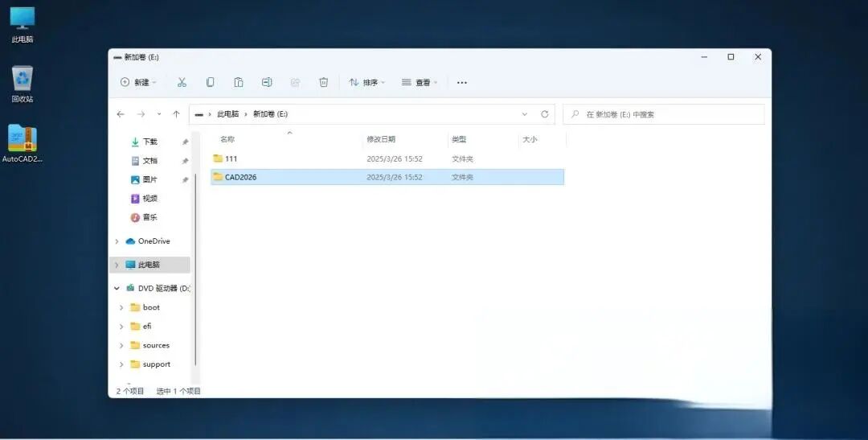Viewport: 868px width, 440px height.
Task: Click 此电脑 in the address breadcrumb
Action: pyautogui.click(x=227, y=114)
